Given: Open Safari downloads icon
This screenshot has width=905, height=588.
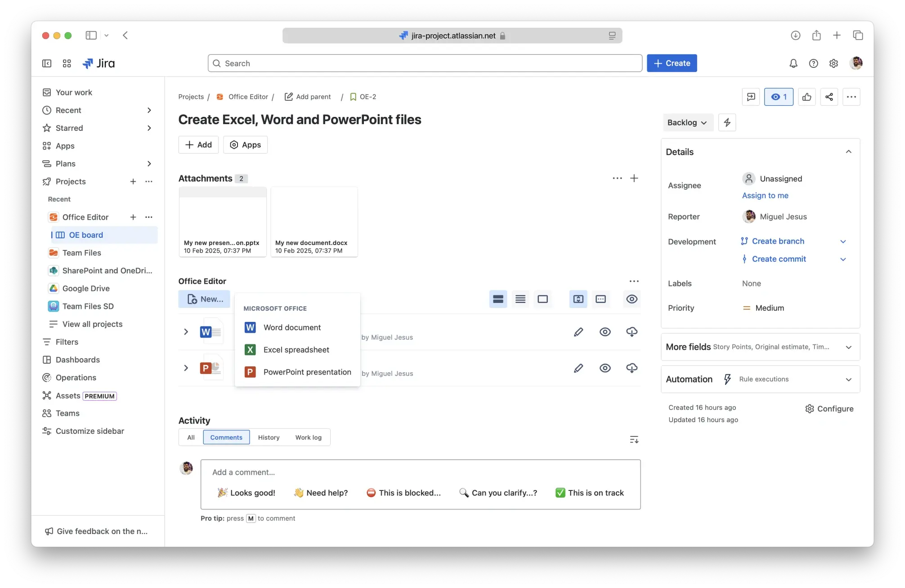Looking at the screenshot, I should click(795, 35).
